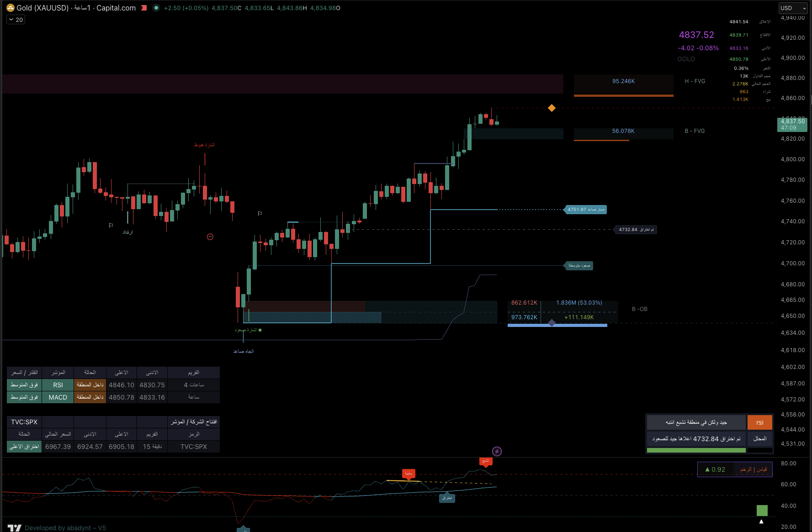Select the 4751.97 price line label
The image size is (812, 532).
586,210
